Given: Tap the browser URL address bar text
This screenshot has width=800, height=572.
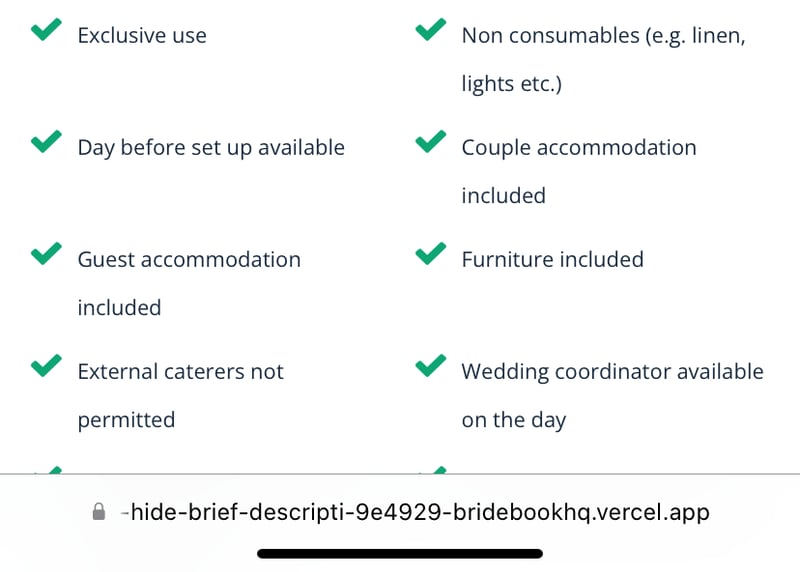Looking at the screenshot, I should 420,513.
